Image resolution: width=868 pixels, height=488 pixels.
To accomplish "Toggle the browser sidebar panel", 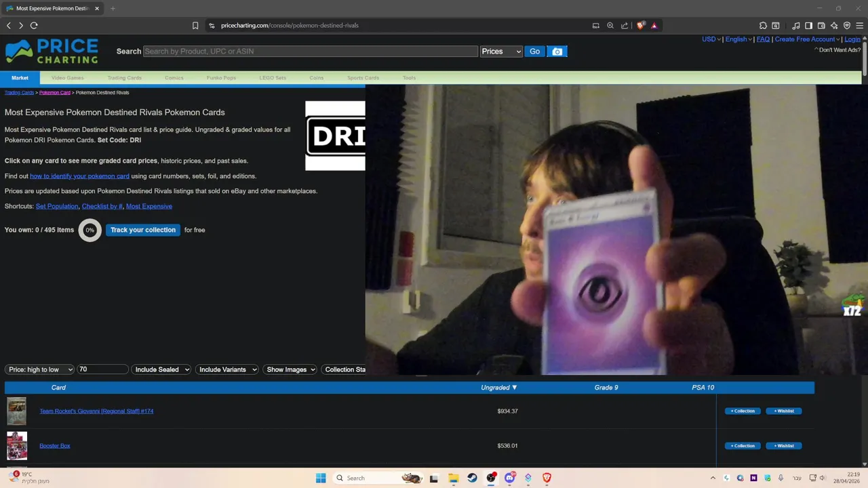I will 808,25.
